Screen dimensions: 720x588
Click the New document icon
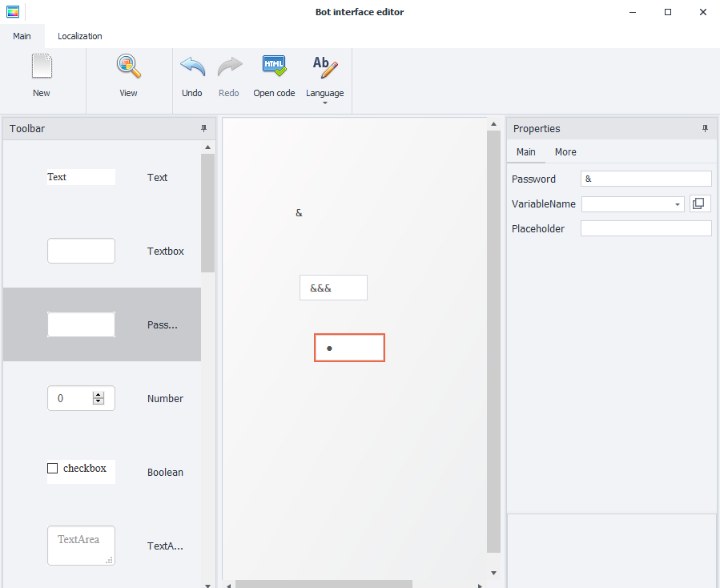(x=42, y=66)
